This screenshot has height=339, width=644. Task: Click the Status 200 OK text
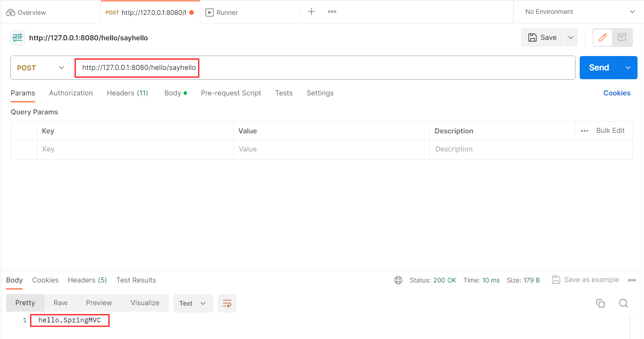(433, 280)
